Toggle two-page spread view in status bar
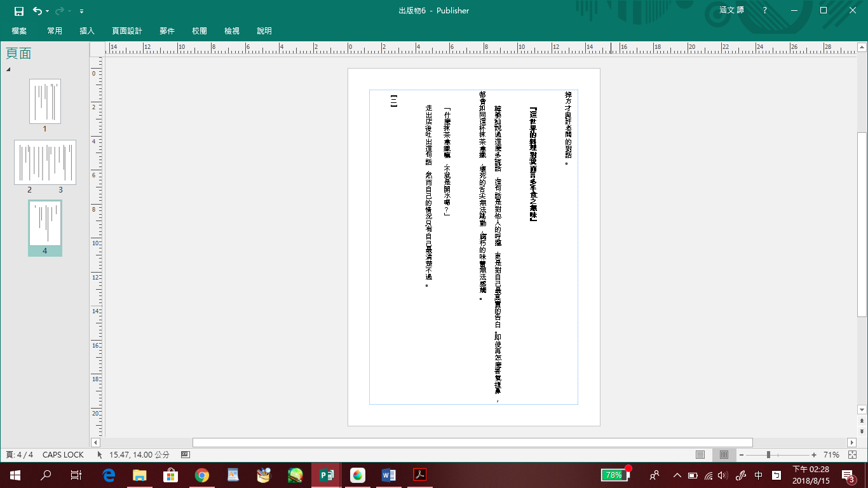The image size is (868, 488). (723, 455)
